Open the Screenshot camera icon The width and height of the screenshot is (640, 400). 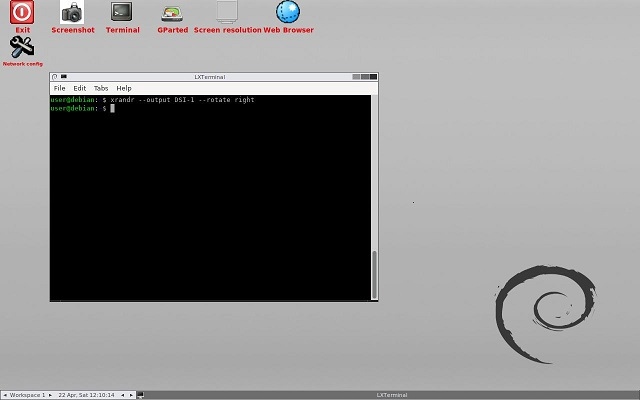coord(72,13)
